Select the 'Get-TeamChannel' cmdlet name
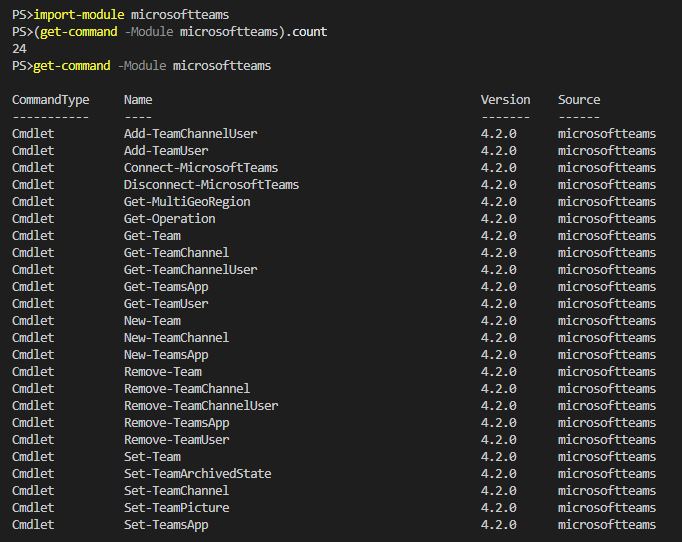 coord(176,253)
